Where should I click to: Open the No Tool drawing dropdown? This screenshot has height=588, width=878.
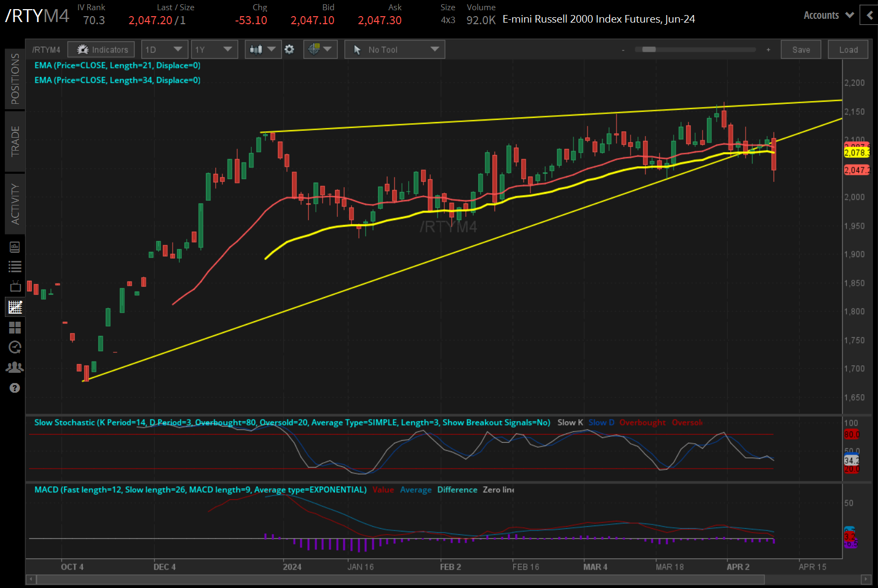[x=395, y=49]
